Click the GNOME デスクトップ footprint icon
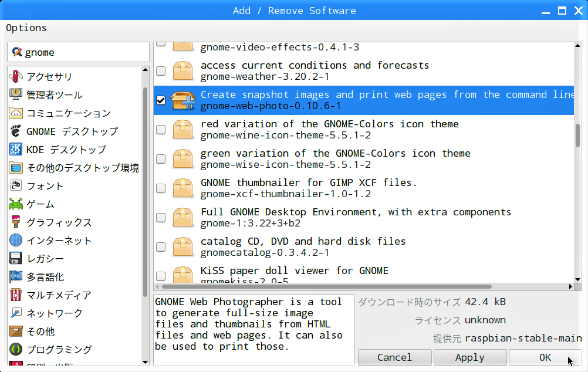The height and width of the screenshot is (372, 588). pyautogui.click(x=16, y=131)
